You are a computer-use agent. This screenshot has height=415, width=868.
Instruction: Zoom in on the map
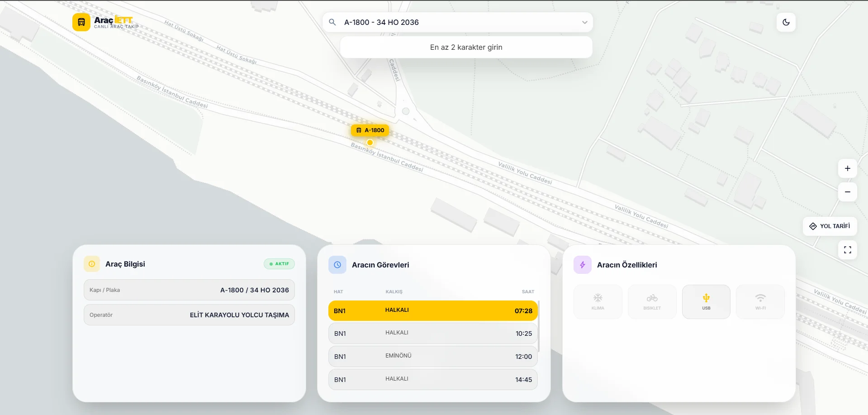tap(847, 168)
